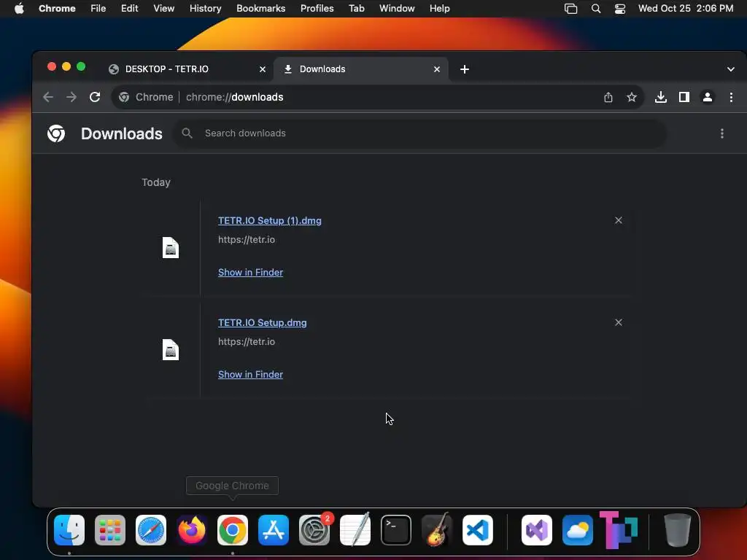
Task: Open Finder from the dock
Action: click(x=69, y=530)
